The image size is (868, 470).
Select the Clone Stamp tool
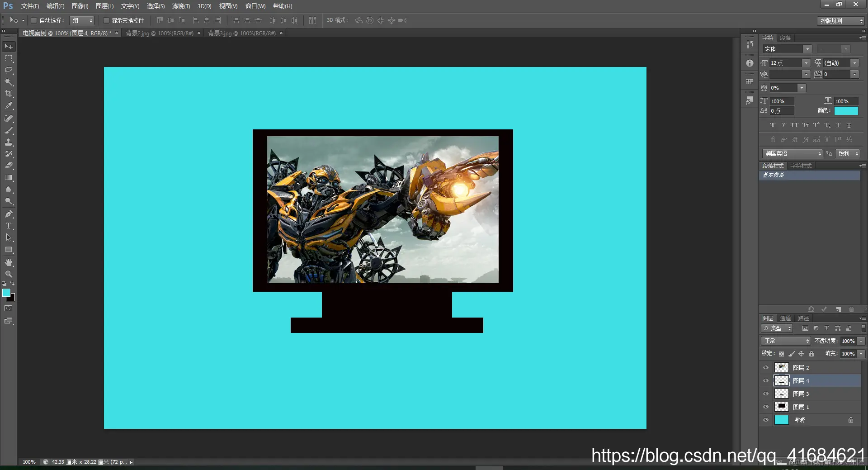[x=9, y=142]
